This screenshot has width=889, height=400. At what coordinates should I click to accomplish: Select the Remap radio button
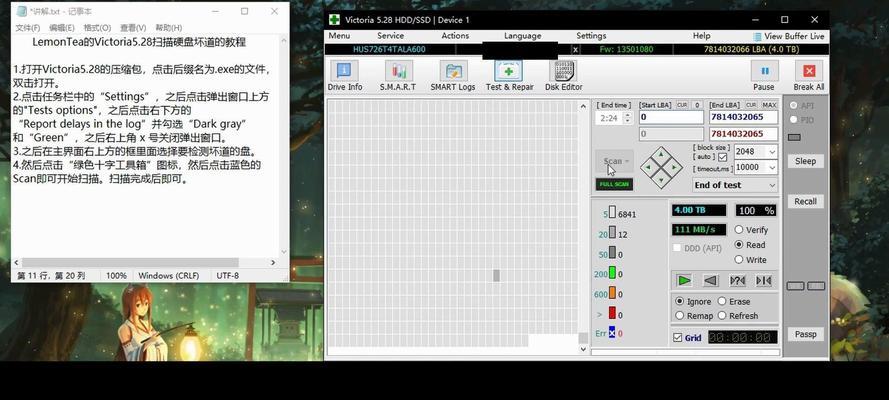(680, 316)
